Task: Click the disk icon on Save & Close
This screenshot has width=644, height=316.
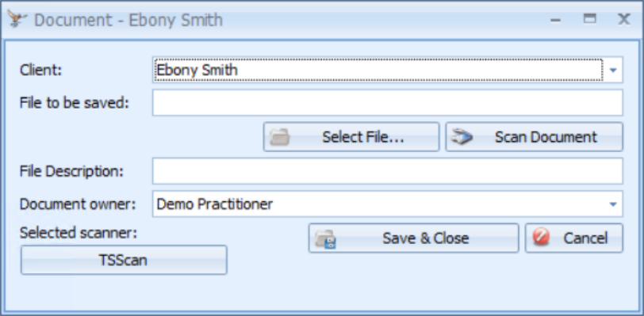Action: coord(326,239)
